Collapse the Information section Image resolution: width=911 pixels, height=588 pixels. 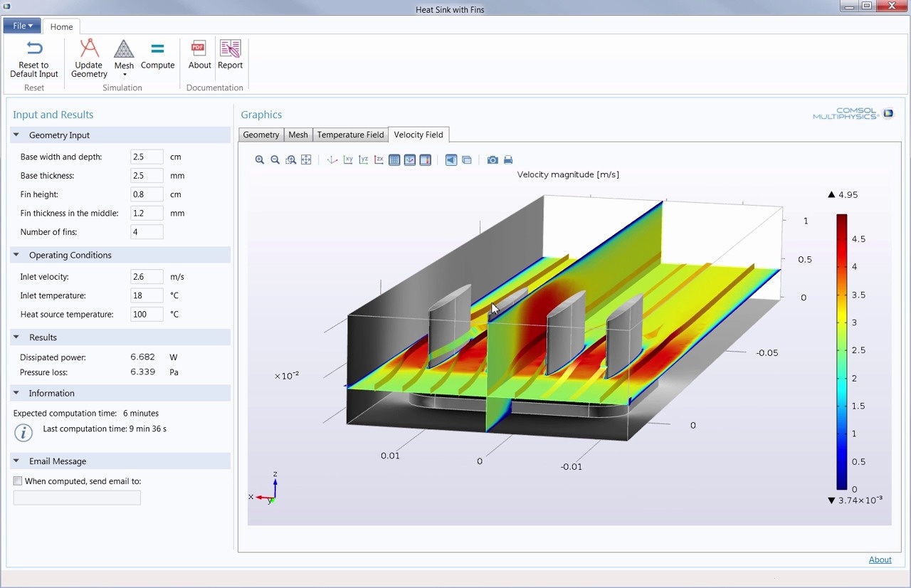pos(16,393)
